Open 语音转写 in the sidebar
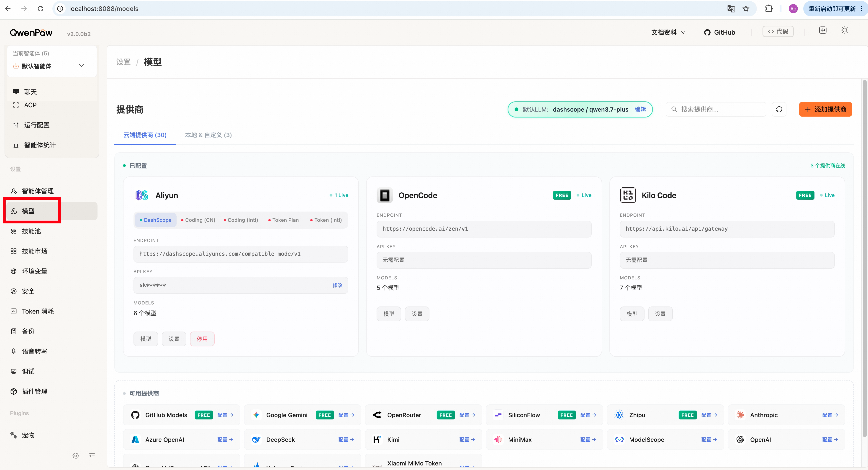The width and height of the screenshot is (868, 470). (x=52, y=352)
